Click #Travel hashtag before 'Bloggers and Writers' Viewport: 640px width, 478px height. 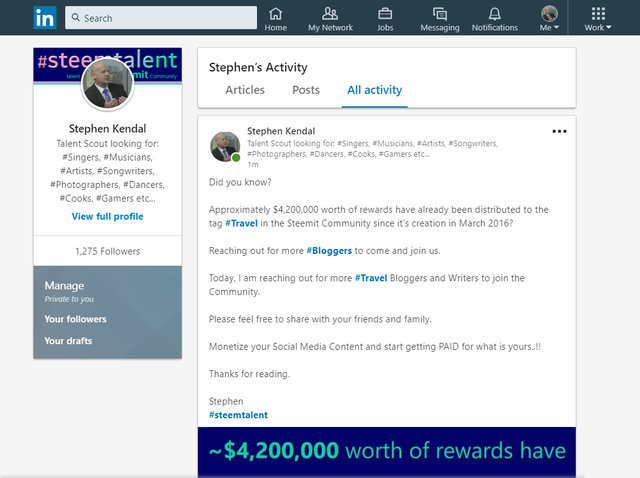coord(371,278)
